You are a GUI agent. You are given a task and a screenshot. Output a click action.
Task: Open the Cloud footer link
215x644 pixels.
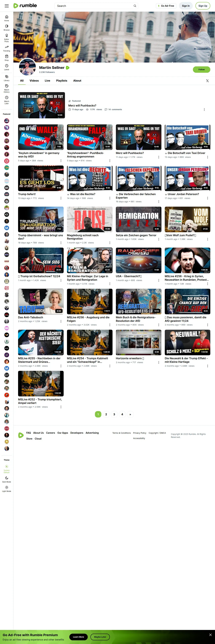(x=38, y=439)
